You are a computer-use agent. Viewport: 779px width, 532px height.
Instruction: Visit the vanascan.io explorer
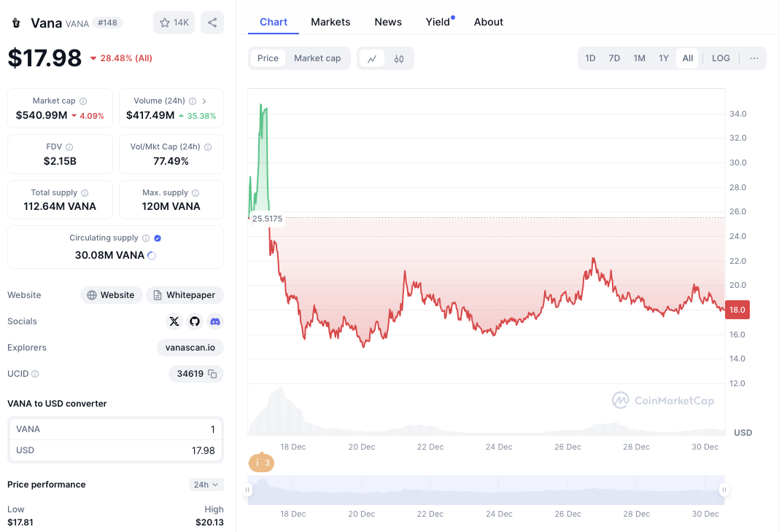(x=190, y=348)
